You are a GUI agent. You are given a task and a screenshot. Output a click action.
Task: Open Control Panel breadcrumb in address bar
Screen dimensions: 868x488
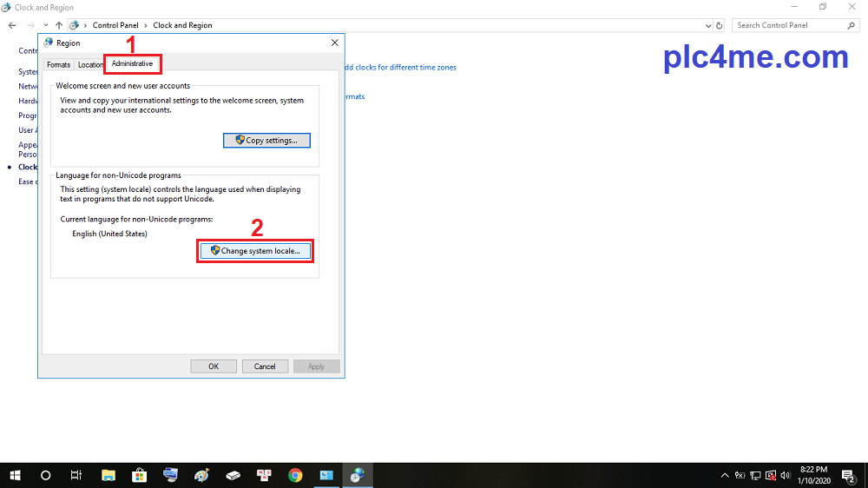[x=115, y=25]
